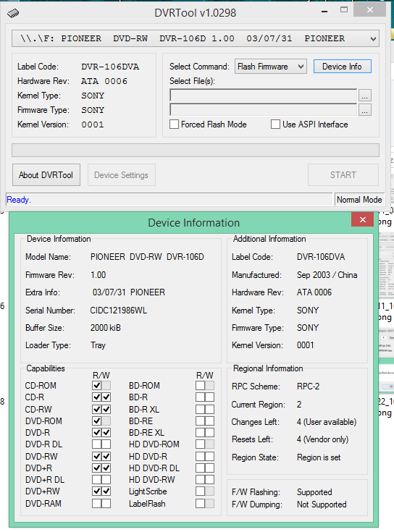Browse for the second firmware file
394x532 pixels.
coord(365,110)
